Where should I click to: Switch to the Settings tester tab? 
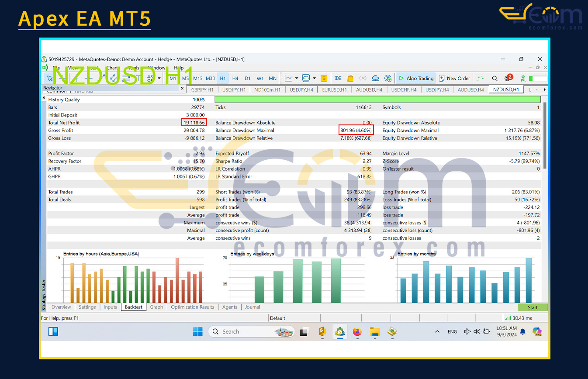pyautogui.click(x=87, y=307)
